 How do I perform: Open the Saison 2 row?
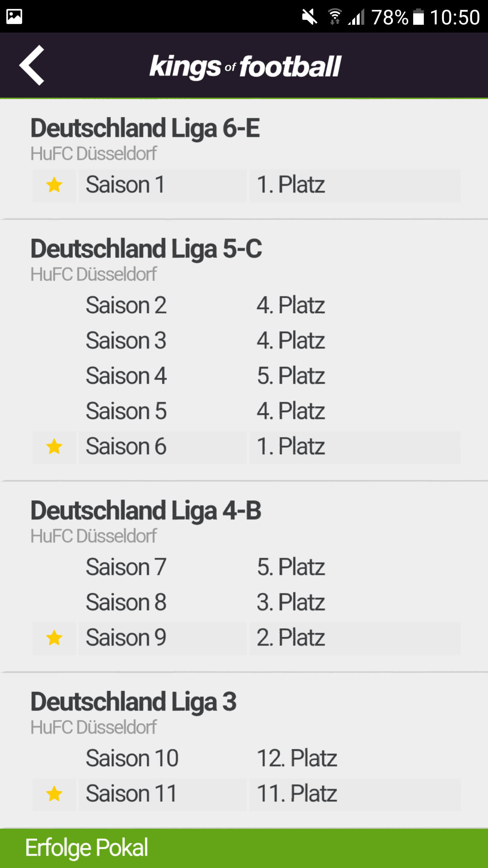tap(246, 305)
